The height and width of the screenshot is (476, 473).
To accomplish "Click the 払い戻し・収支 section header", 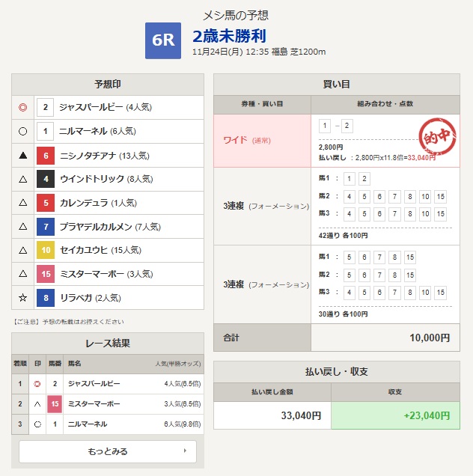I will coord(336,372).
